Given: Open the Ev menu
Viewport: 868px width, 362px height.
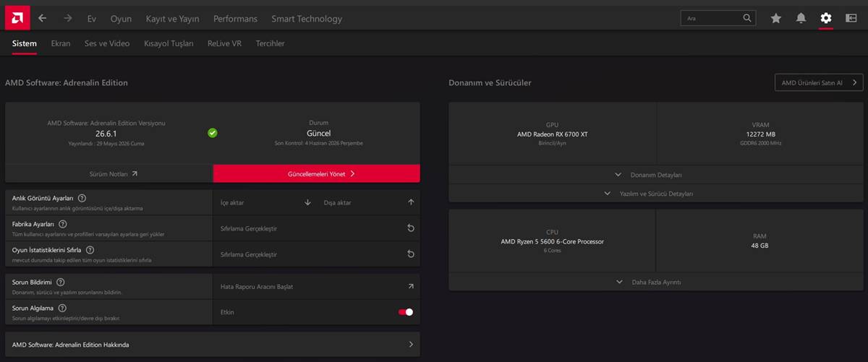Looking at the screenshot, I should click(x=92, y=19).
